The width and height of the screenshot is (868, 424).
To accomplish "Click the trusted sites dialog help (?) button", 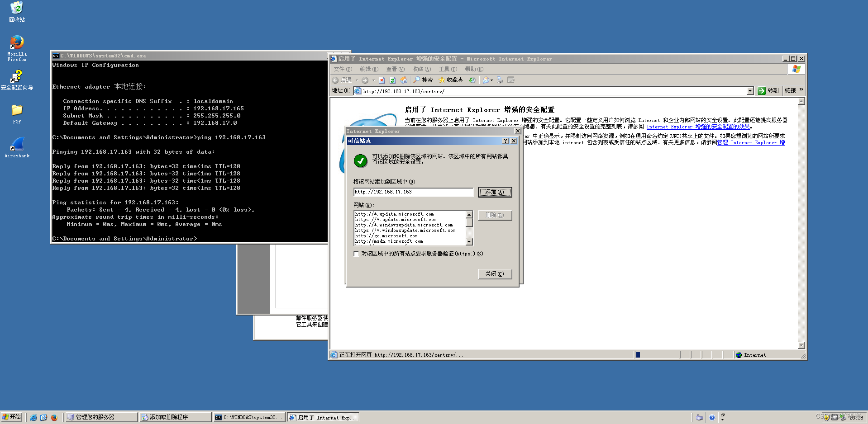I will [506, 141].
